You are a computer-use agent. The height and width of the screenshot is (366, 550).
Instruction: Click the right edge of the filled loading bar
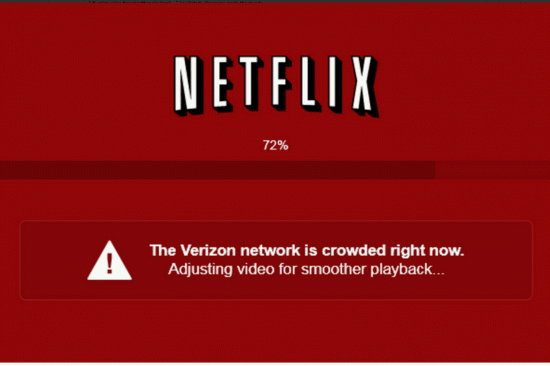click(x=435, y=170)
